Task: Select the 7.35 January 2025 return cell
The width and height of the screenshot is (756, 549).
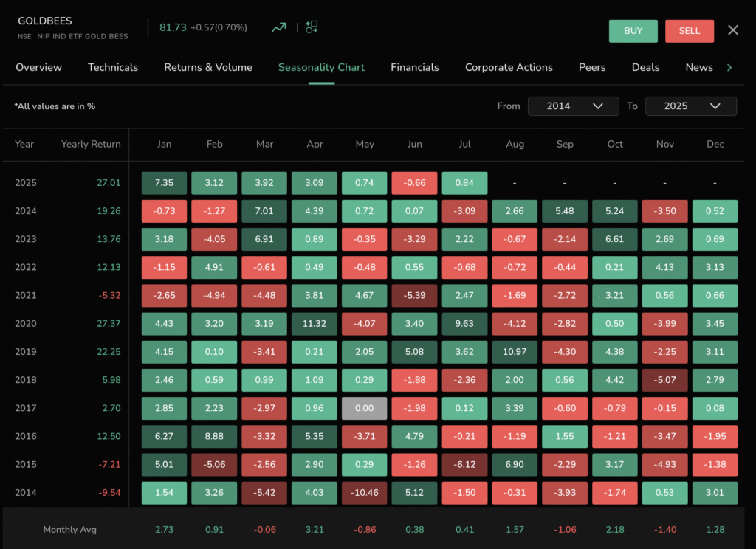Action: click(x=164, y=182)
